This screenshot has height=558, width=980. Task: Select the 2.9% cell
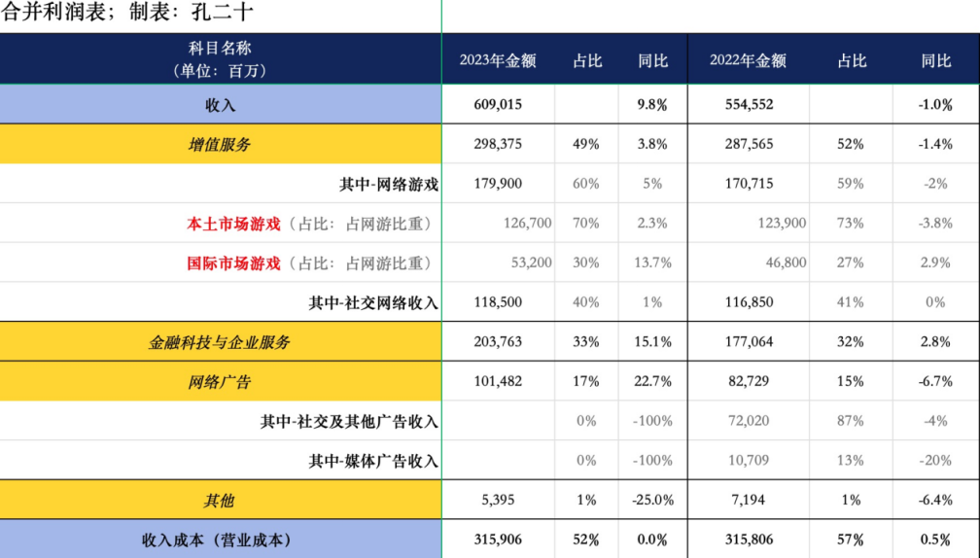tap(935, 262)
